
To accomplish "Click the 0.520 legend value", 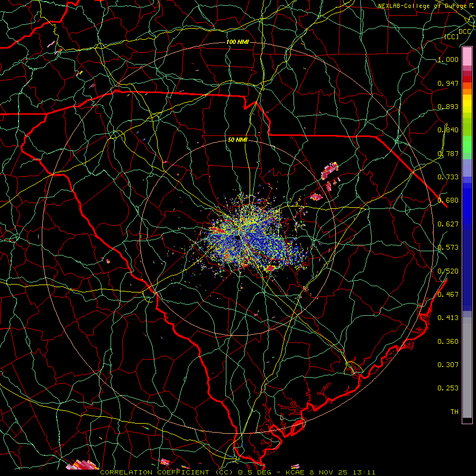I will pos(448,271).
